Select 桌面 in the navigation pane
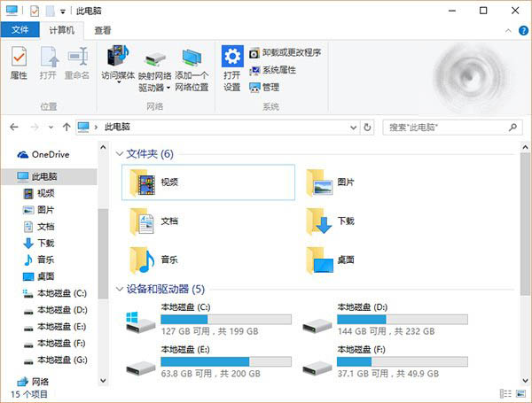 click(x=39, y=276)
